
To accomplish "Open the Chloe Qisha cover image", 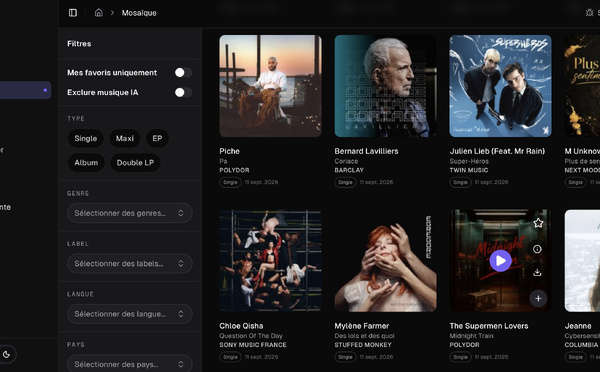I will pyautogui.click(x=271, y=261).
